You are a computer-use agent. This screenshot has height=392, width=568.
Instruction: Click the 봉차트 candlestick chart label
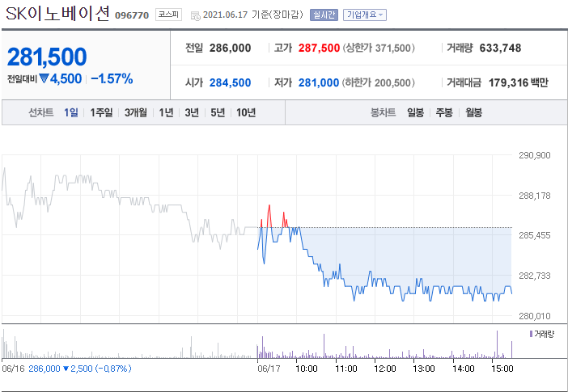pos(383,112)
